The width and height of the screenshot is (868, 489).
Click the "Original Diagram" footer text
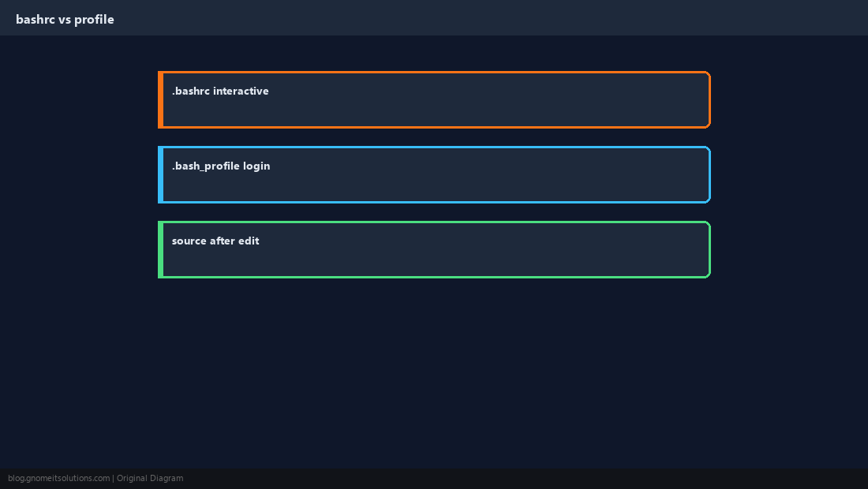[x=150, y=479]
